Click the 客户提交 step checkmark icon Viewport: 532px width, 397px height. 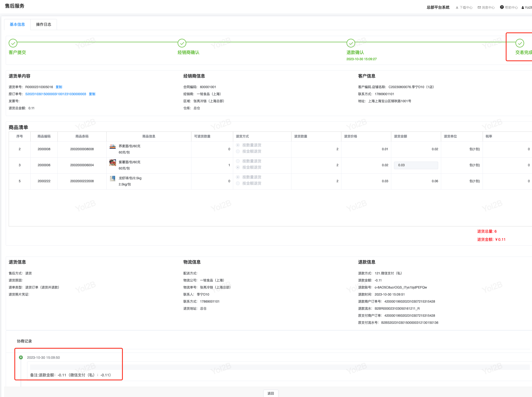tap(13, 43)
